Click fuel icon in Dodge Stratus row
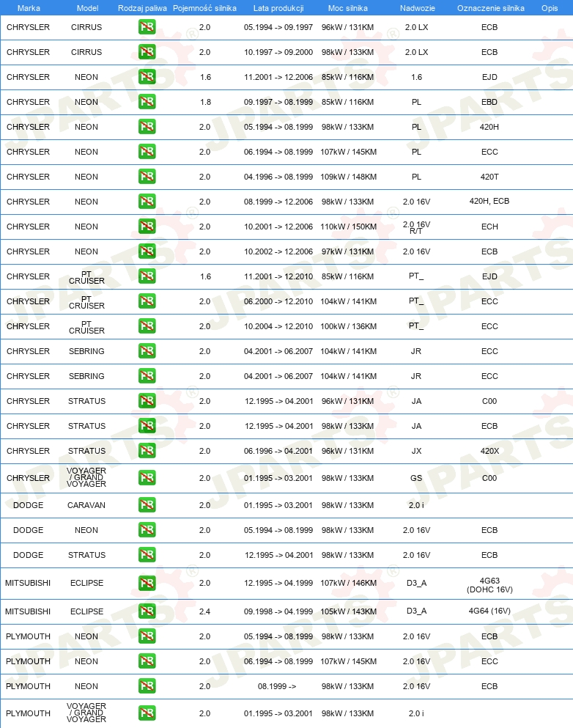Screen dimensions: 573x728 pos(147,555)
